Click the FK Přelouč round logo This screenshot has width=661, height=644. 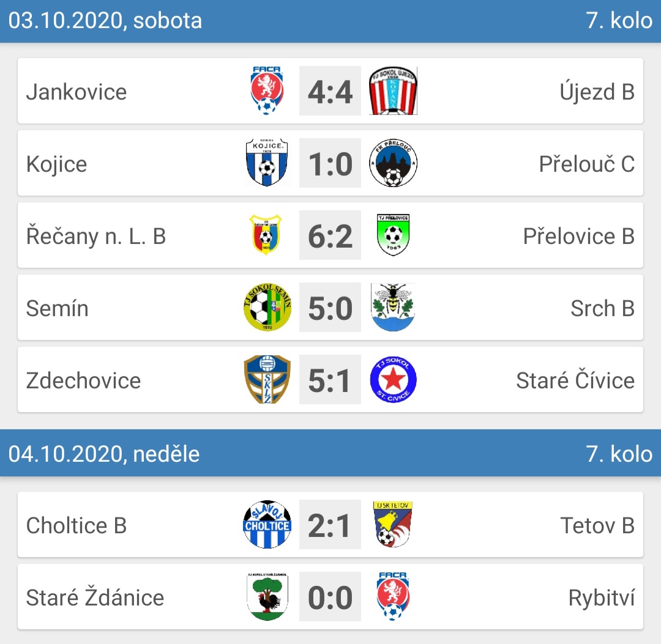pyautogui.click(x=393, y=163)
